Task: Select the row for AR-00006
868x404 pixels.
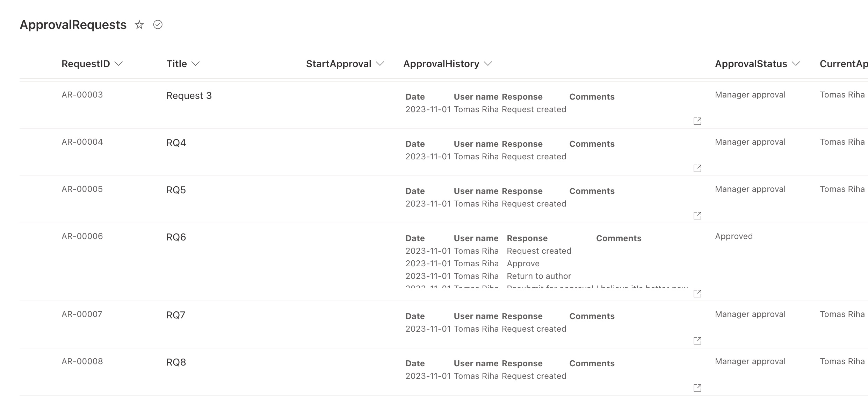Action: (x=82, y=236)
